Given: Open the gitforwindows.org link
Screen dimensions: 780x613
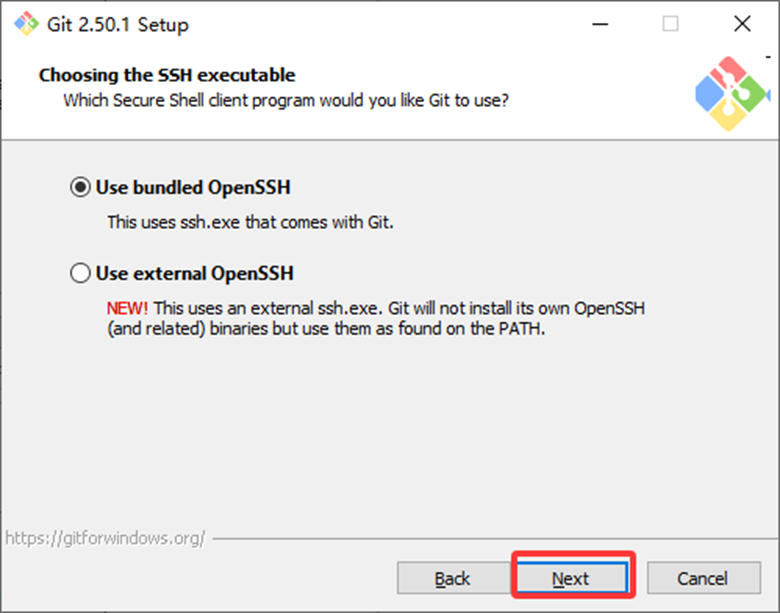Looking at the screenshot, I should coord(105,538).
